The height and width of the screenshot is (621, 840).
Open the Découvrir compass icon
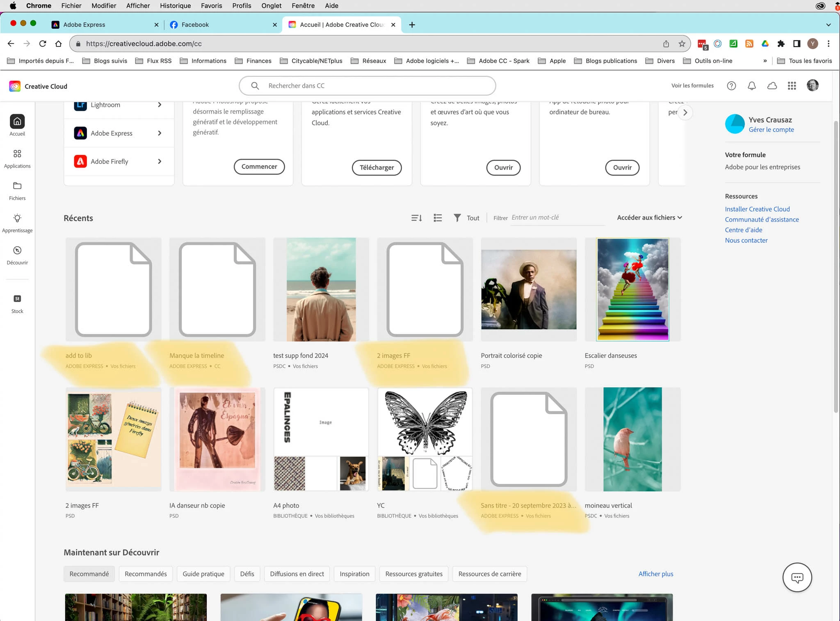point(17,250)
